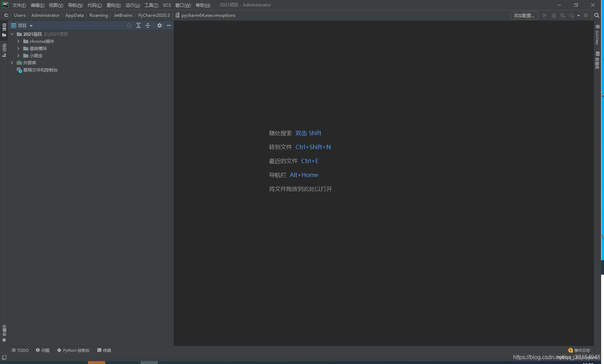This screenshot has height=364, width=604.
Task: Click pycharm64.exe.vmoptions in breadcrumb
Action: [x=205, y=15]
